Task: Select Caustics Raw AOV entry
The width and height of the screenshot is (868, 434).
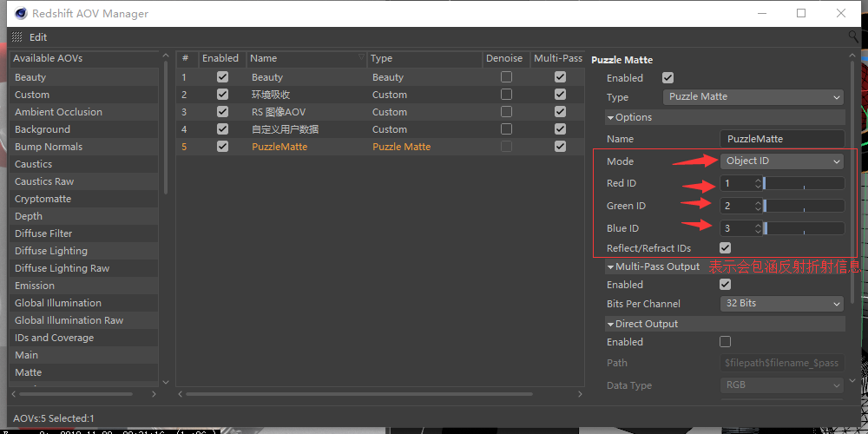Action: pyautogui.click(x=84, y=181)
